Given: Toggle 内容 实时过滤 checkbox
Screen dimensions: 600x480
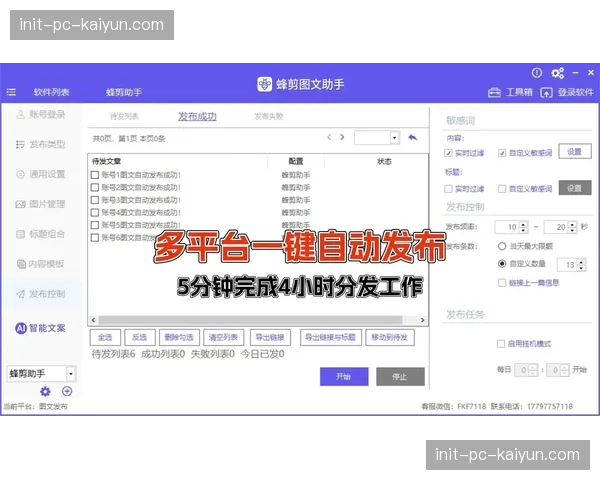Looking at the screenshot, I should [x=448, y=153].
